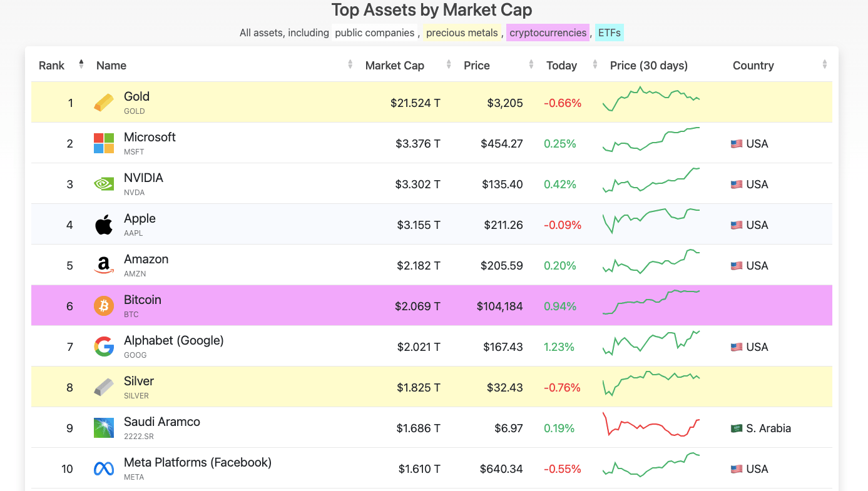This screenshot has width=868, height=491.
Task: Click Microsoft's market cap $3.376 T
Action: (418, 144)
